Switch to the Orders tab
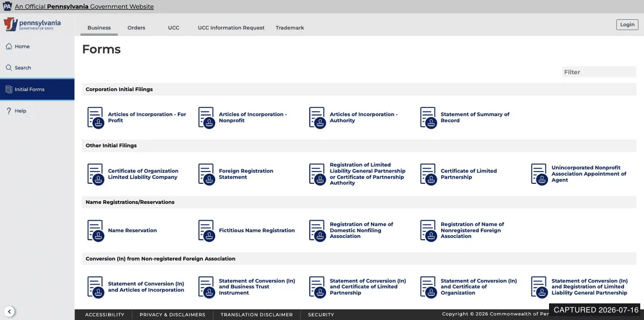This screenshot has width=644, height=320. (x=136, y=28)
